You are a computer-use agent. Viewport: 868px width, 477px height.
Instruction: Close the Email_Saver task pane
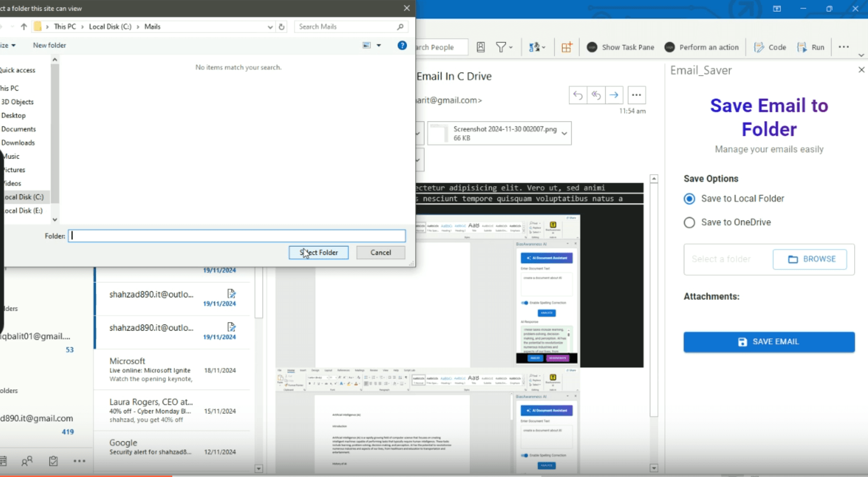[x=861, y=70]
